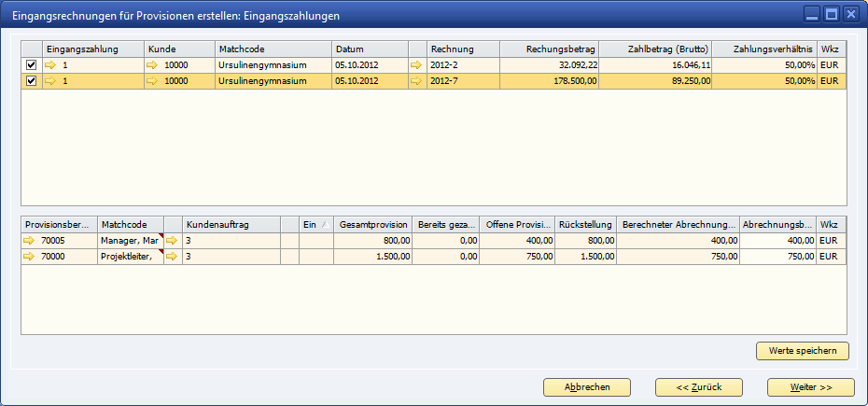
Task: Click the Datum column header
Action: [x=369, y=49]
